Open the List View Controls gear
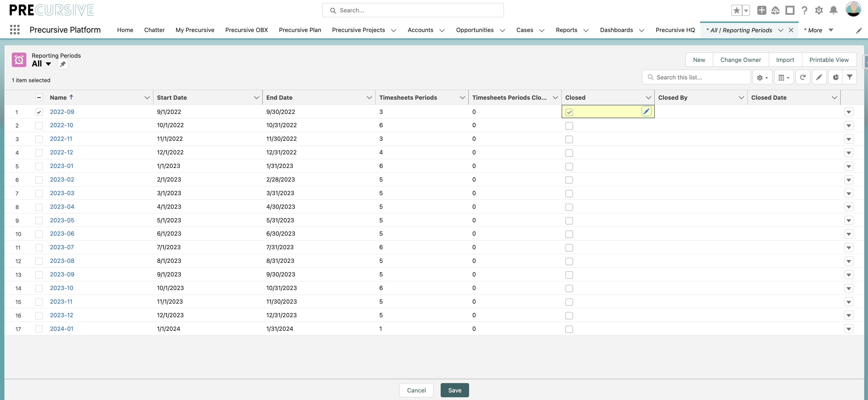868x400 pixels. point(762,77)
